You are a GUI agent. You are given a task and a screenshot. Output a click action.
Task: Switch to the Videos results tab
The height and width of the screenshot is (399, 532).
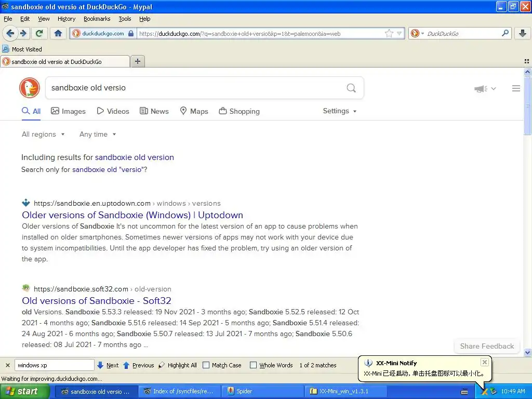pyautogui.click(x=113, y=111)
